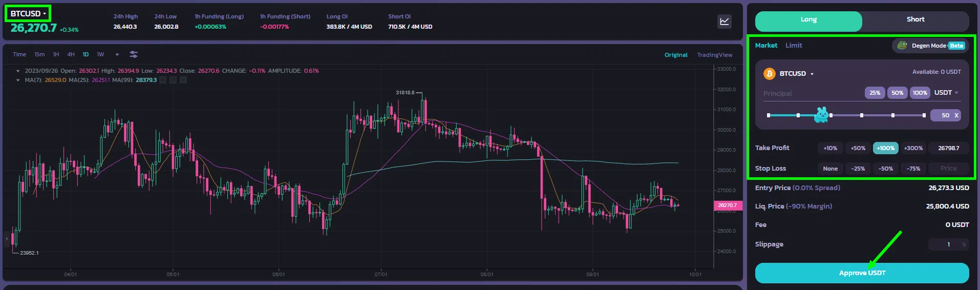Click the leverage 50 X input box
Viewport: 980px width, 290px height.
click(x=946, y=115)
